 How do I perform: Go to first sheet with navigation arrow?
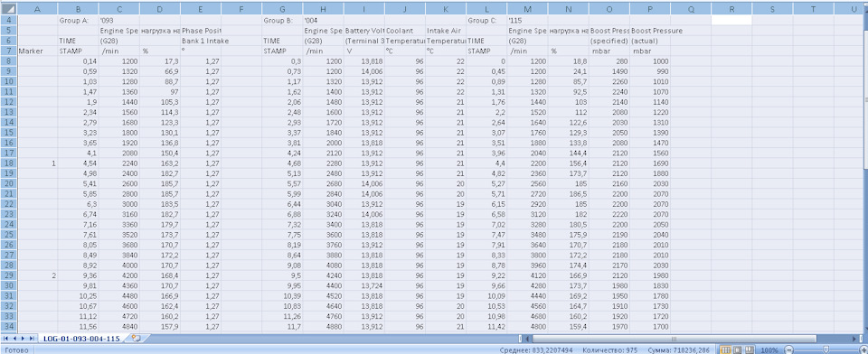(x=6, y=338)
